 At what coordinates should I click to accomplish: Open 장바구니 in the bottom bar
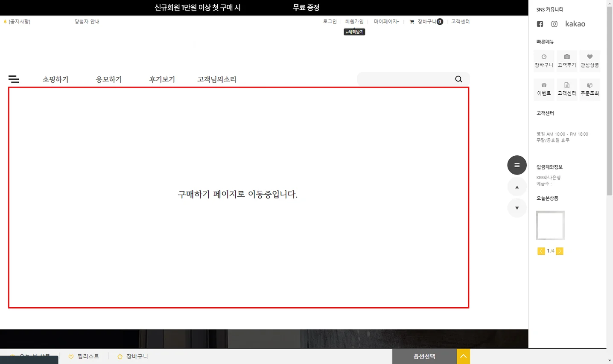(133, 356)
